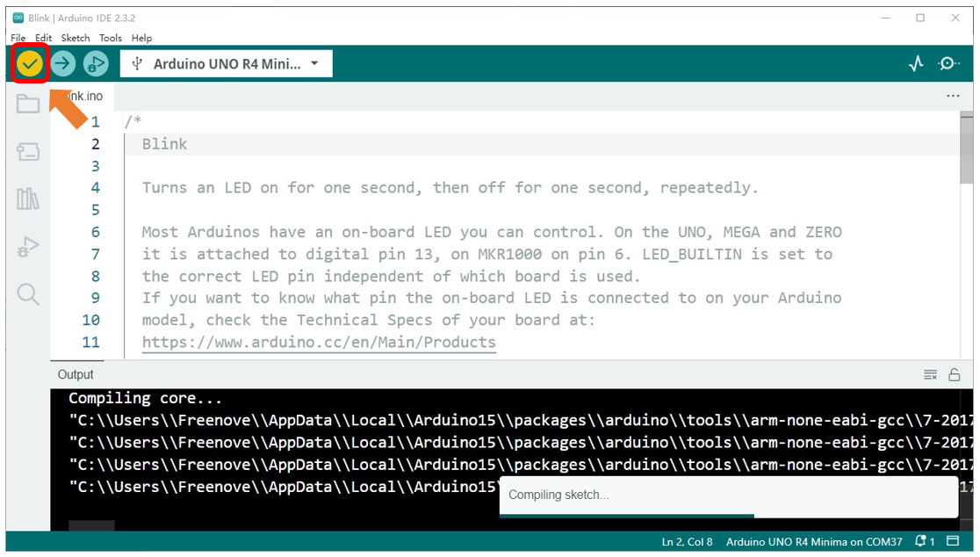Open the notifications bell in status bar
Screen dimensions: 980x557
pos(925,541)
